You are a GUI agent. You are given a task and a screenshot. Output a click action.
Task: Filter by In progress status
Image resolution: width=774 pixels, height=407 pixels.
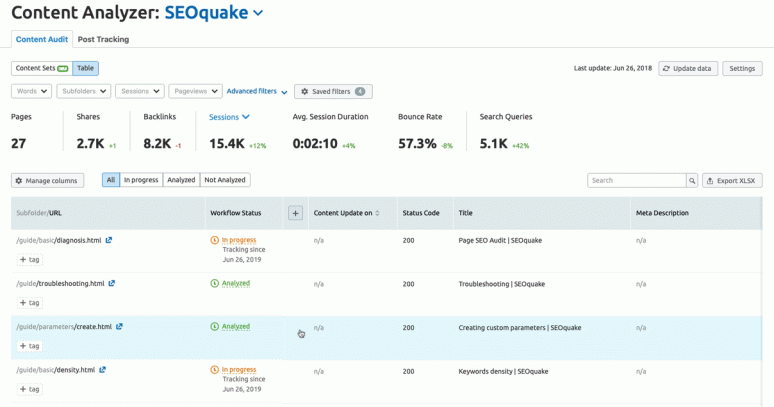[x=141, y=180]
